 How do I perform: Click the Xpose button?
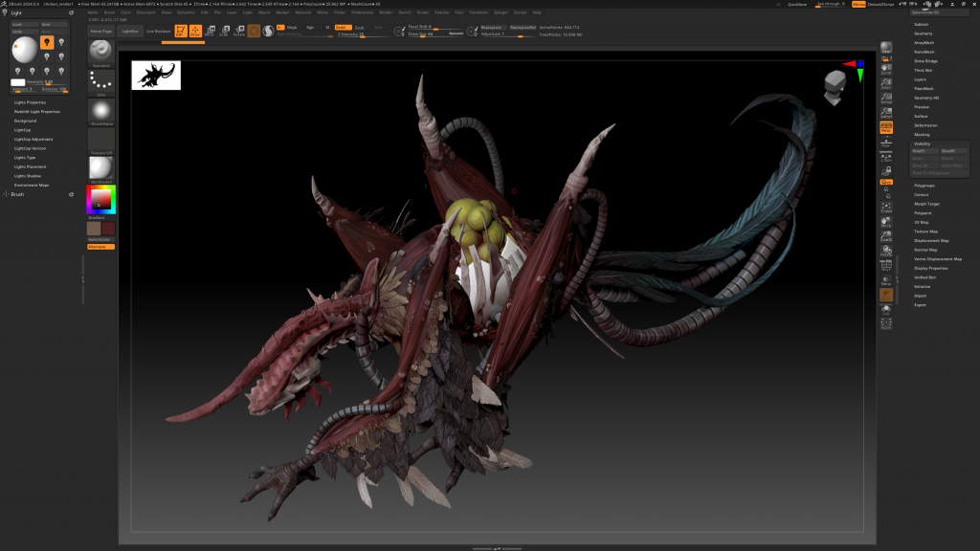point(886,323)
